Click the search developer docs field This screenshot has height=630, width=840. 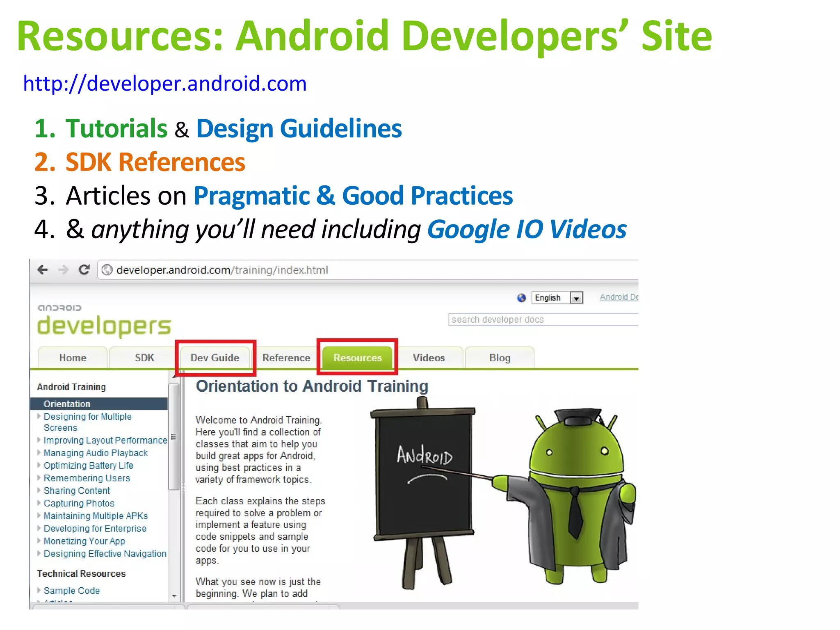pos(543,320)
